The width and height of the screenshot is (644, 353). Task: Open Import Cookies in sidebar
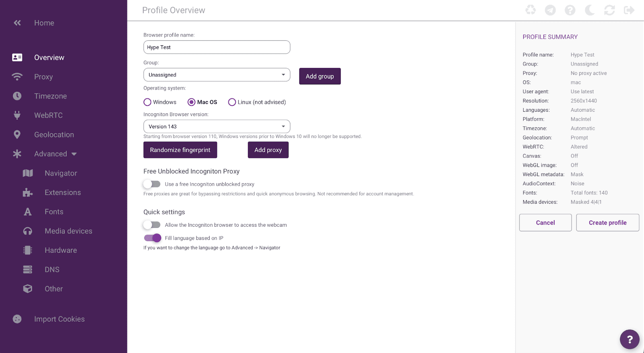60,319
